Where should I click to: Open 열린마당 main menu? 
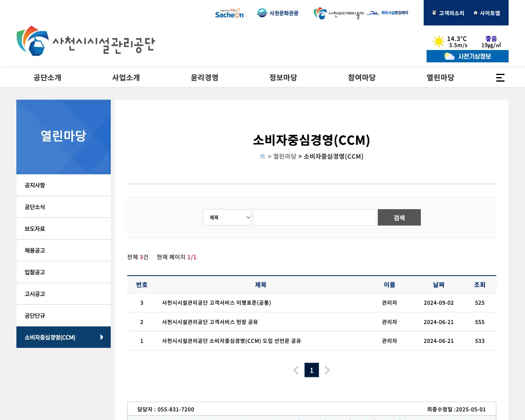[x=441, y=78]
